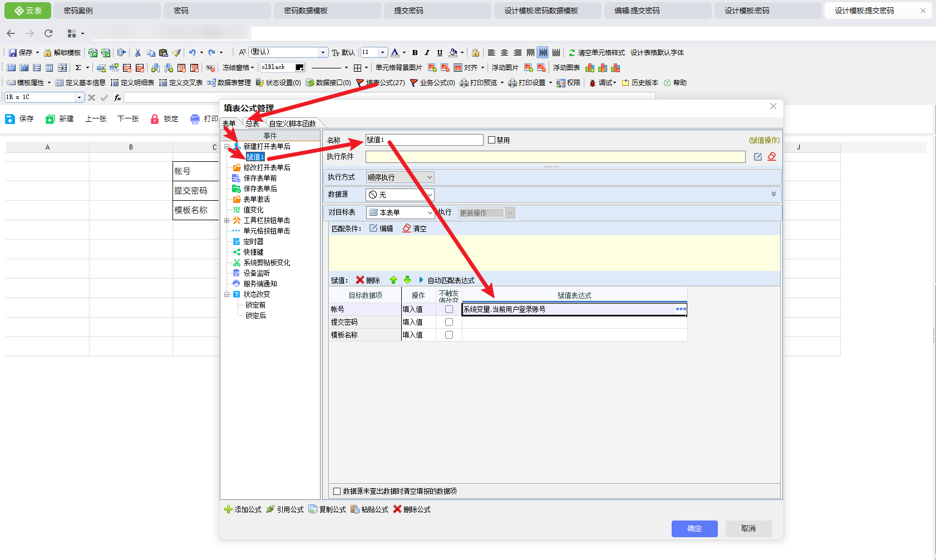The height and width of the screenshot is (560, 936).
Task: Open the font name dropdown
Action: pos(323,52)
